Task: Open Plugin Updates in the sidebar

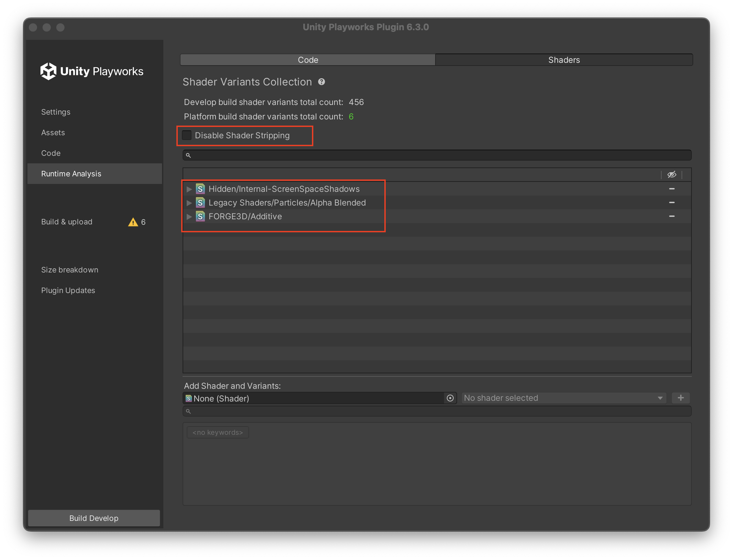Action: click(95, 290)
